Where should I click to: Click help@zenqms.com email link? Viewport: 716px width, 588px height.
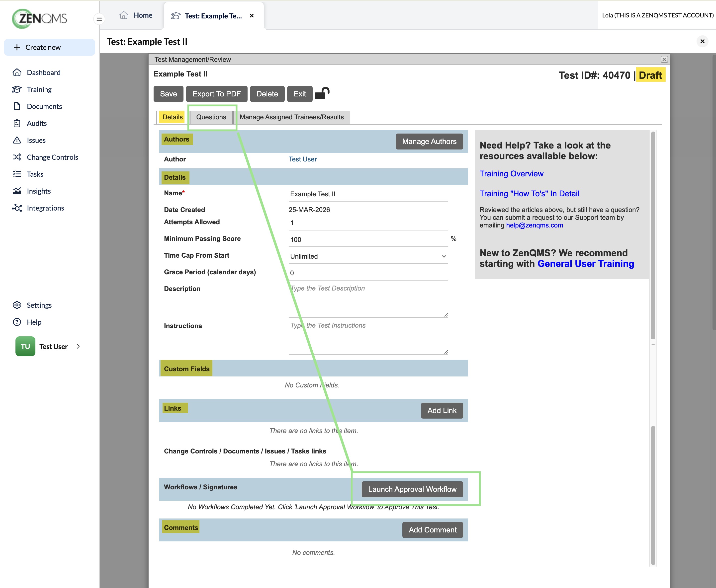[x=534, y=225]
